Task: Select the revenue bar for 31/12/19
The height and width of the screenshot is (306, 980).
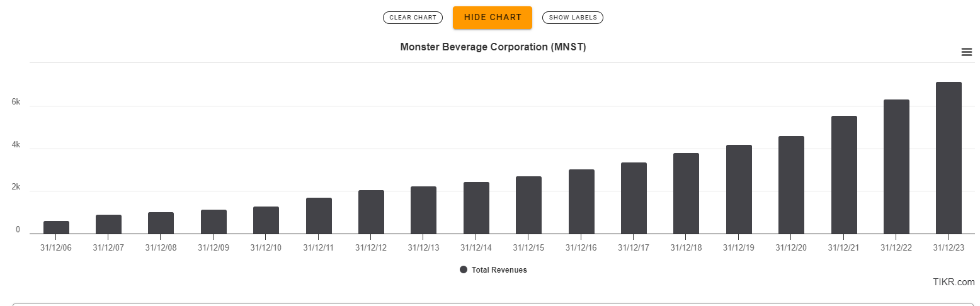Action: 739,190
